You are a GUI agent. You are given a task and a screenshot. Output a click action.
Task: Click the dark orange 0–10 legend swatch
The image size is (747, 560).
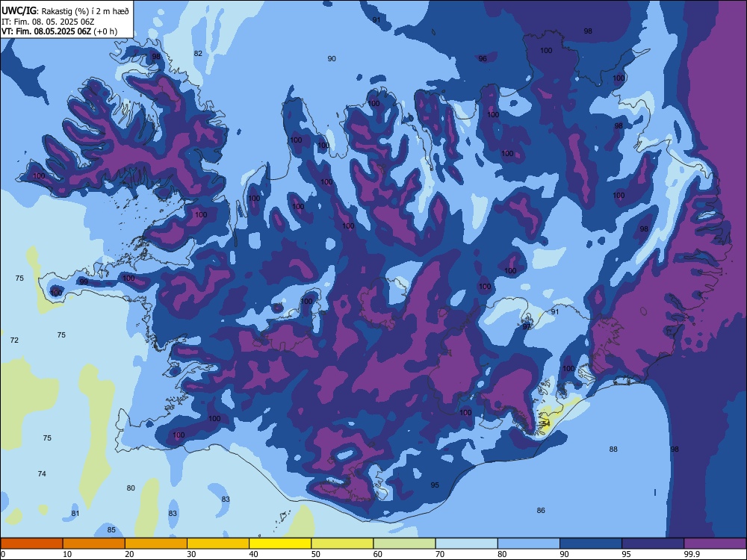pyautogui.click(x=31, y=544)
